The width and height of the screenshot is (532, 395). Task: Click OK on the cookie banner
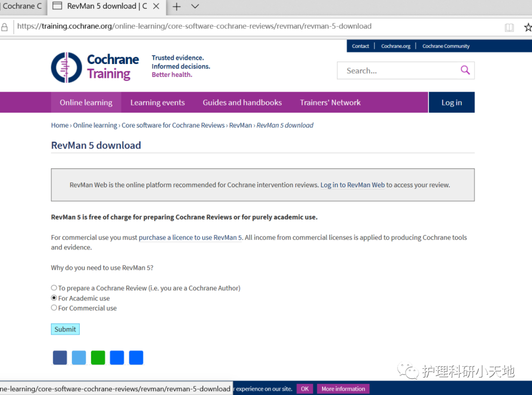click(x=305, y=389)
